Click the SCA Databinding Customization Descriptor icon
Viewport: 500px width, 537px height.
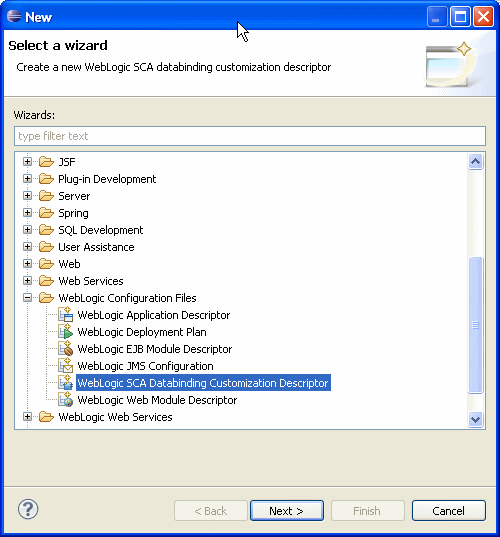point(66,383)
